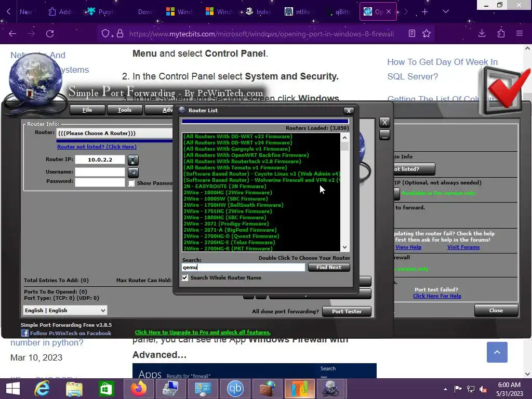
Task: Open the Firefox hamburger menu
Action: 520,33
